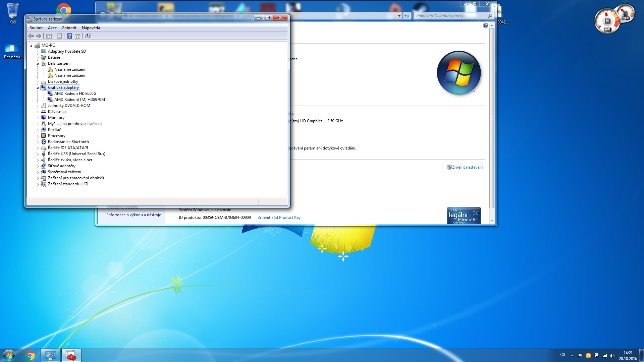The image size is (644, 362).
Task: Click the Monitory category icon
Action: point(44,118)
